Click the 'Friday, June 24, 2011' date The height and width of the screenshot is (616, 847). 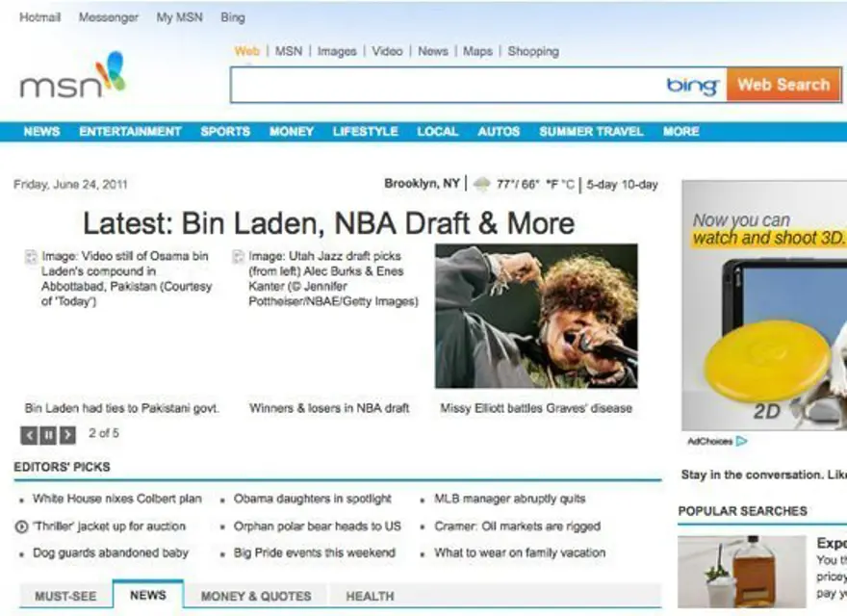[70, 184]
